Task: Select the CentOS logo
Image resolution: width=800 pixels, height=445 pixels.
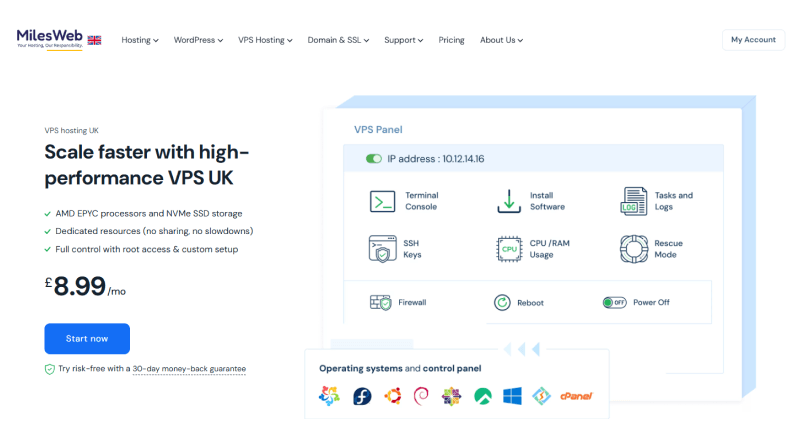Action: (452, 396)
